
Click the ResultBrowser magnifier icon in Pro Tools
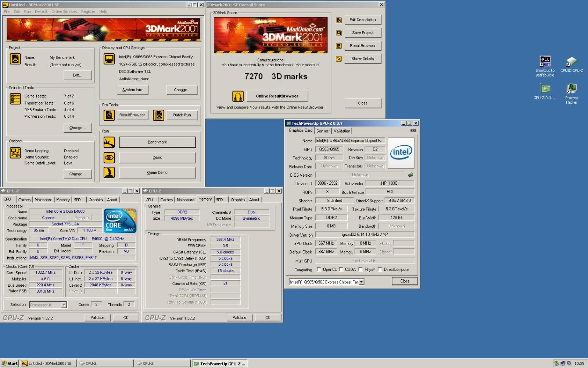point(109,115)
